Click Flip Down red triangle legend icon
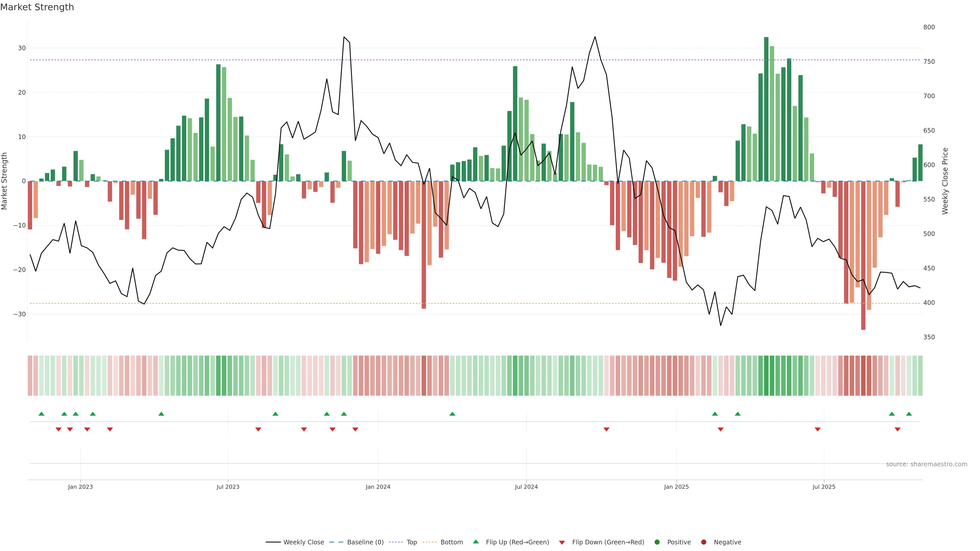The width and height of the screenshot is (980, 551). (562, 542)
